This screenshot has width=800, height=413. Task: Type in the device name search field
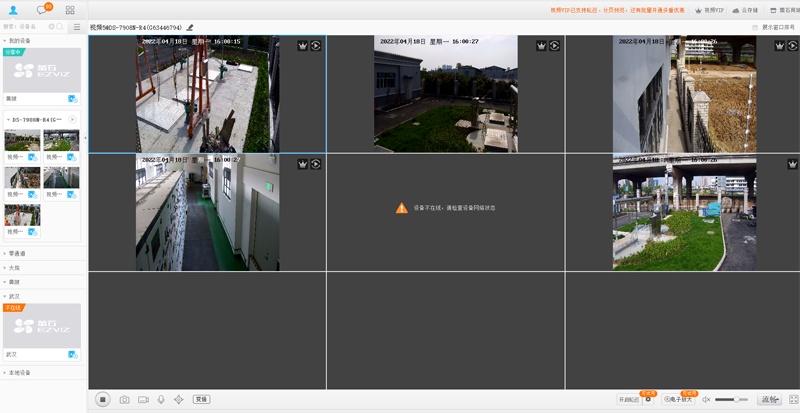click(x=28, y=27)
